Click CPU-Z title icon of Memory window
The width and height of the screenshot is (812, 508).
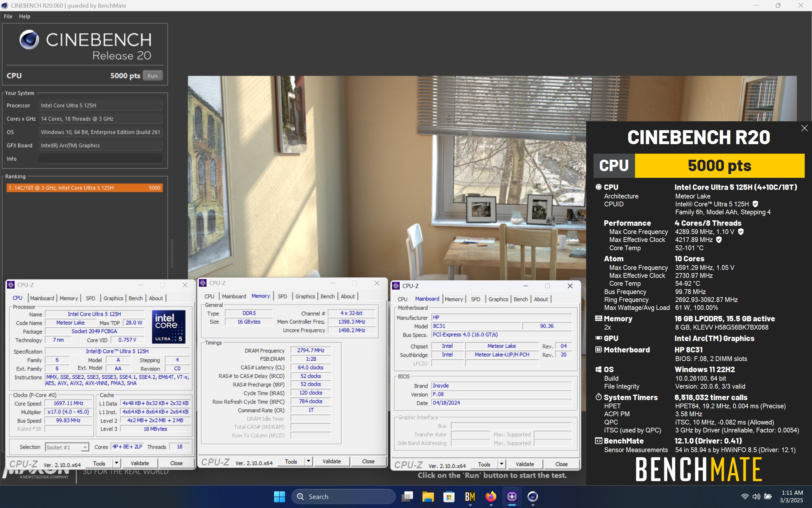click(x=203, y=283)
